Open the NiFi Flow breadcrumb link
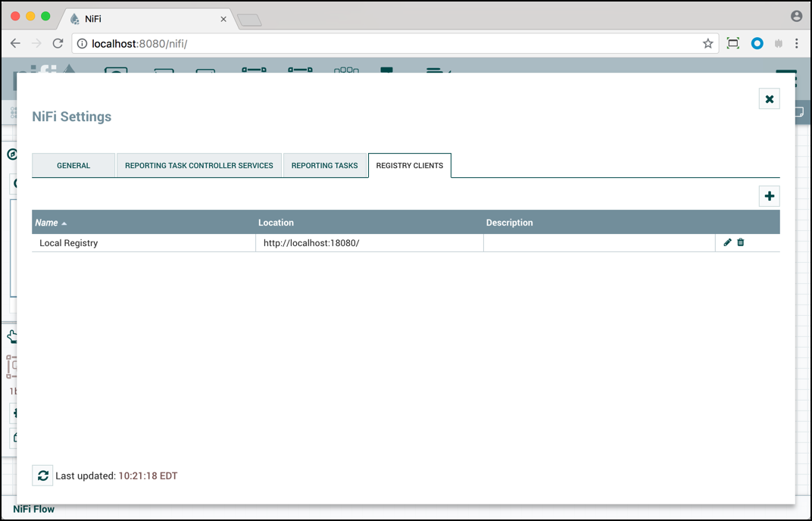812x521 pixels. [33, 509]
